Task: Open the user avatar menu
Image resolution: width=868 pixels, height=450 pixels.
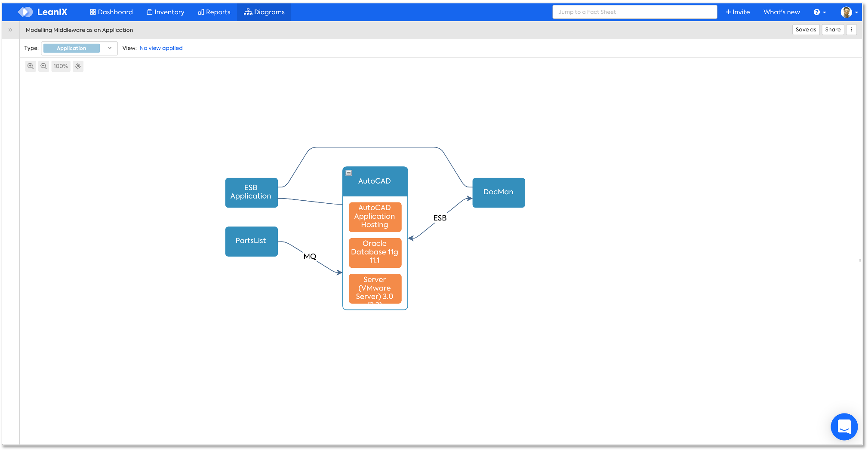Action: (x=849, y=12)
